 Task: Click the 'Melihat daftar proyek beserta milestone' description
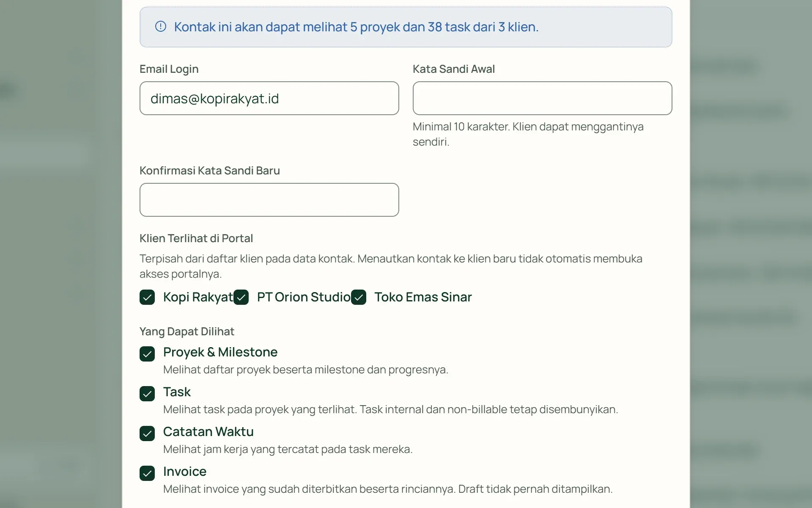(306, 370)
